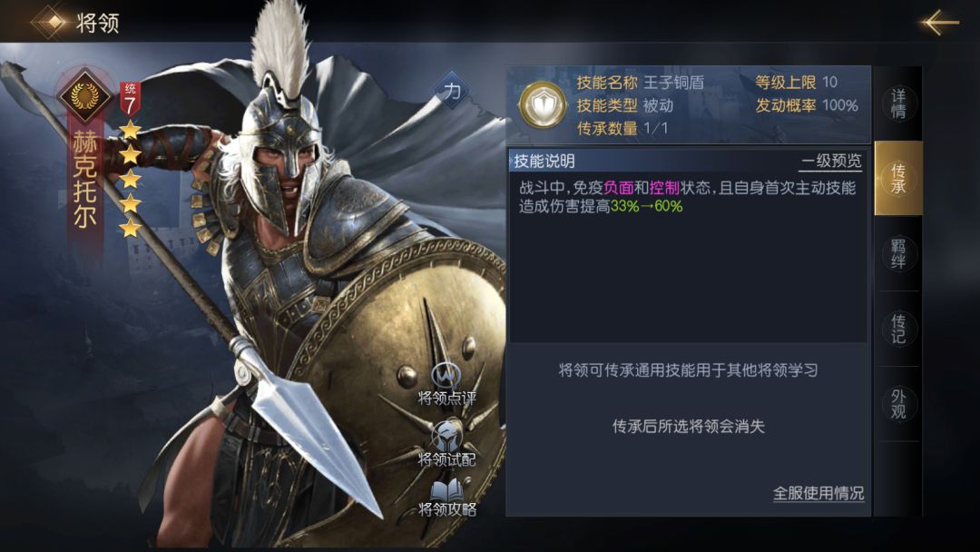Screen dimensions: 980x552
Task: Switch to the 外观 appearance tab
Action: tap(898, 404)
